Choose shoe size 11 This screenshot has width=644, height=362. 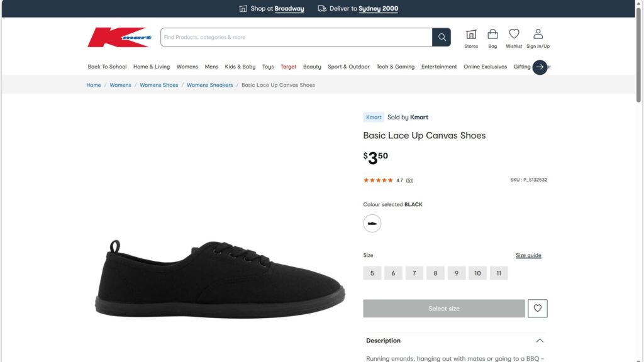coord(499,273)
